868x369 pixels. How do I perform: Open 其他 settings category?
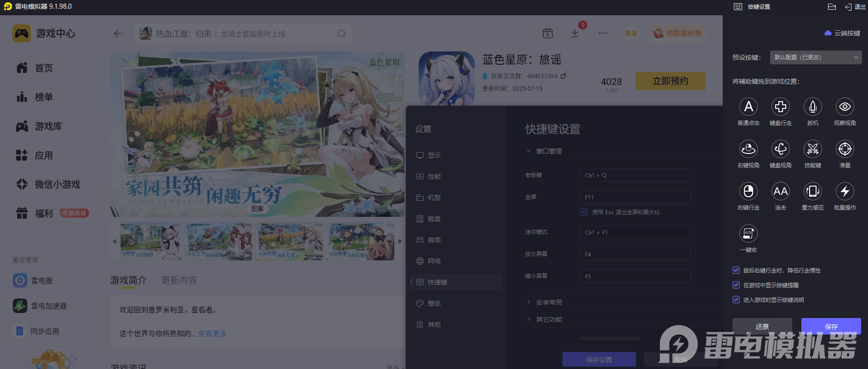click(456, 324)
